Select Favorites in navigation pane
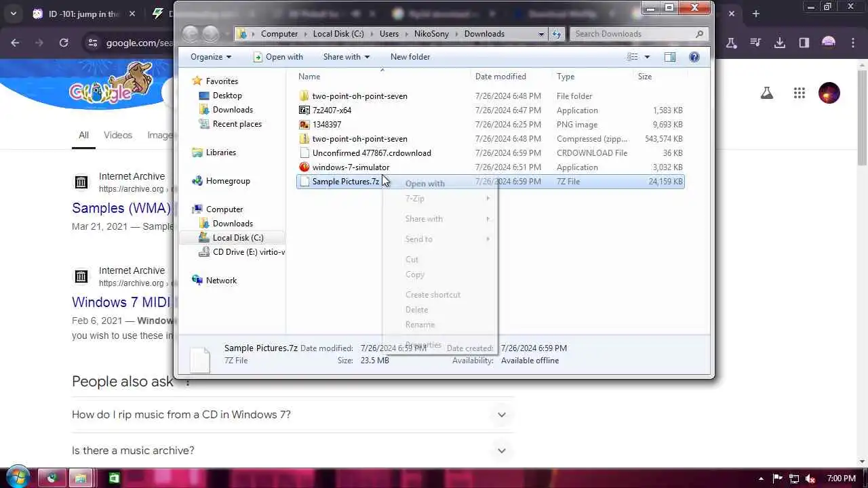The image size is (868, 488). 222,81
